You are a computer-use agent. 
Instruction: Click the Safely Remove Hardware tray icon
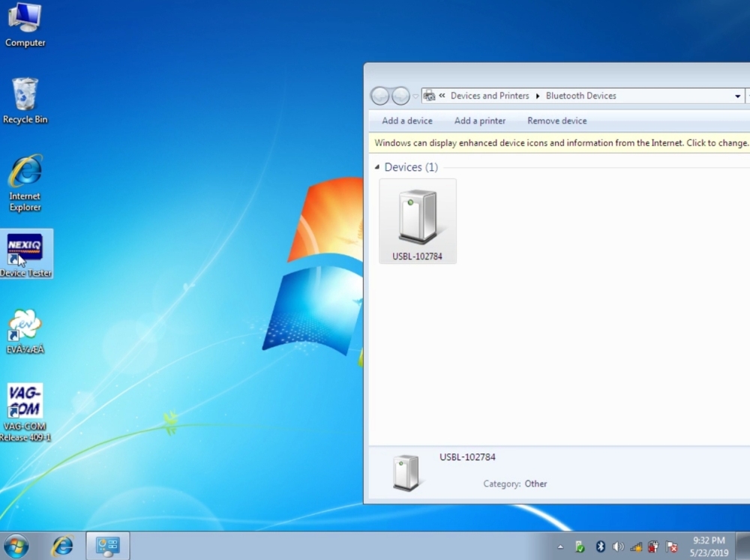click(580, 547)
